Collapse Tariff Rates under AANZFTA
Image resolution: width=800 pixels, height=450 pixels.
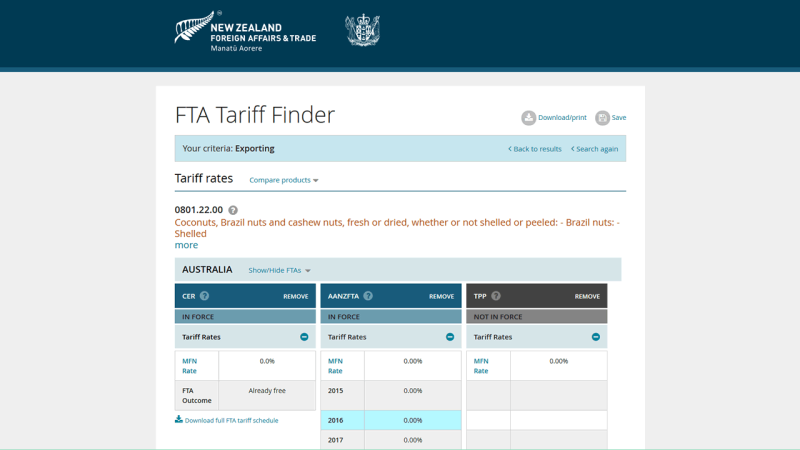[450, 337]
